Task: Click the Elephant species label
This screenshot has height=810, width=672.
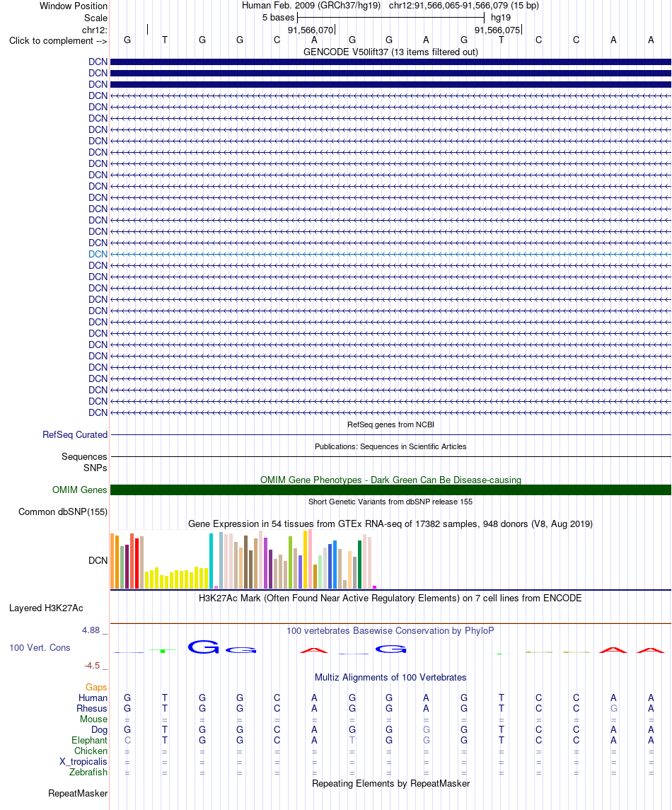Action: pyautogui.click(x=89, y=740)
